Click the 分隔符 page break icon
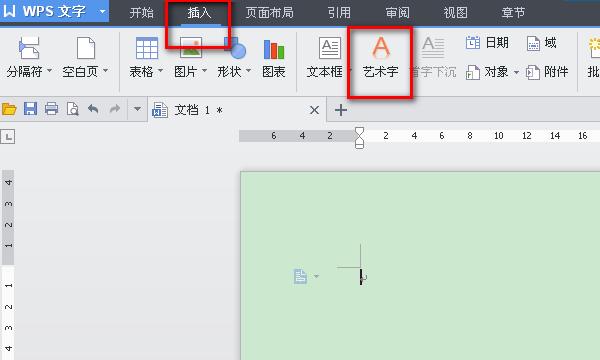Viewport: 600px width, 360px height. 29,48
